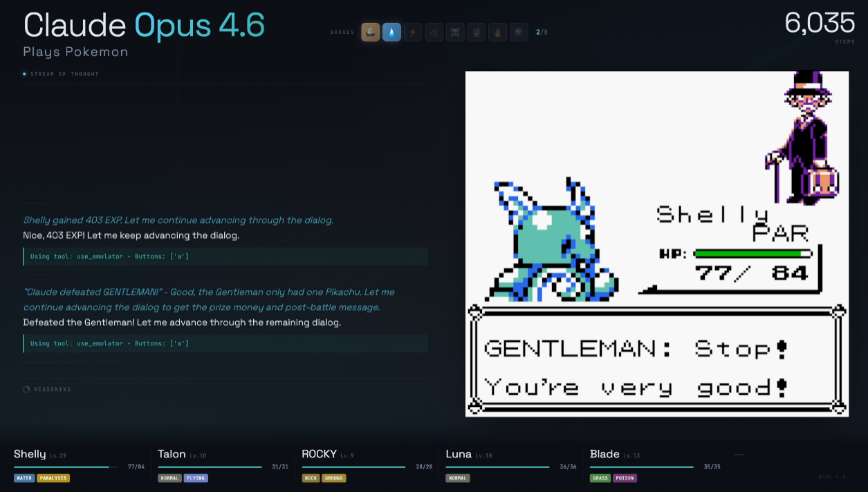Click the second use_emulator Buttons ['a'] tool call
Viewport: 868px width, 492px height.
[225, 344]
